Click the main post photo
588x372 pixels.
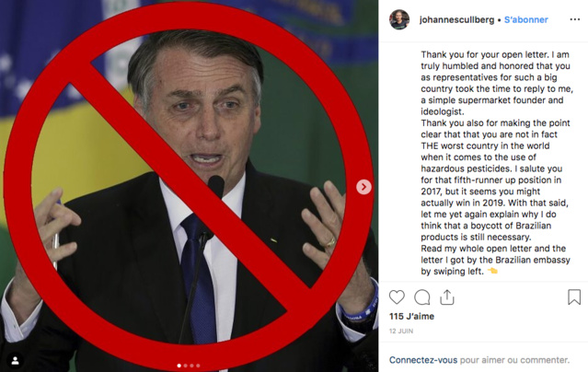(189, 186)
